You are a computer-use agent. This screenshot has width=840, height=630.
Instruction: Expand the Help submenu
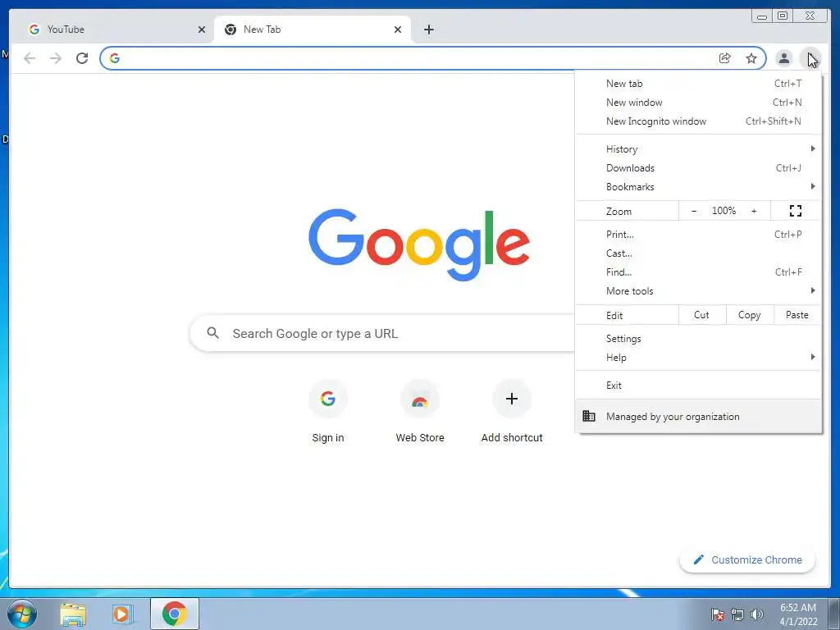coord(699,358)
